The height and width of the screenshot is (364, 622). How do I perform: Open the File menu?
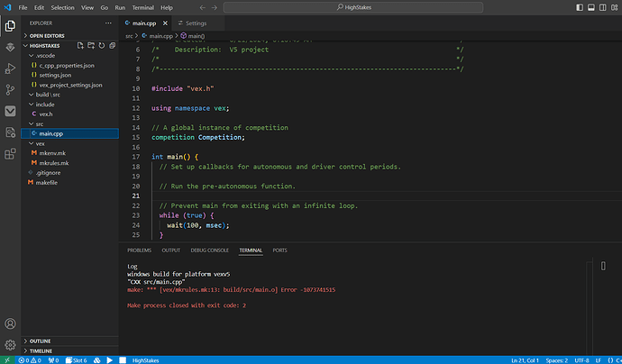[23, 7]
